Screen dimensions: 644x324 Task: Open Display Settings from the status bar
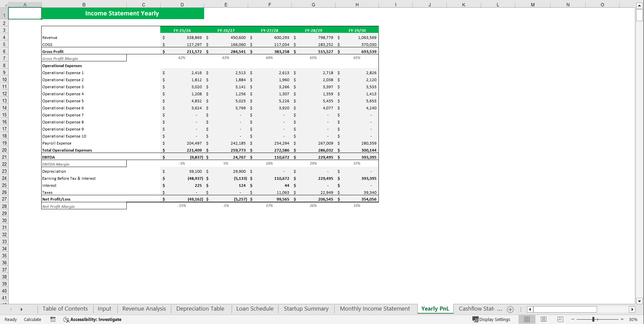(x=491, y=319)
